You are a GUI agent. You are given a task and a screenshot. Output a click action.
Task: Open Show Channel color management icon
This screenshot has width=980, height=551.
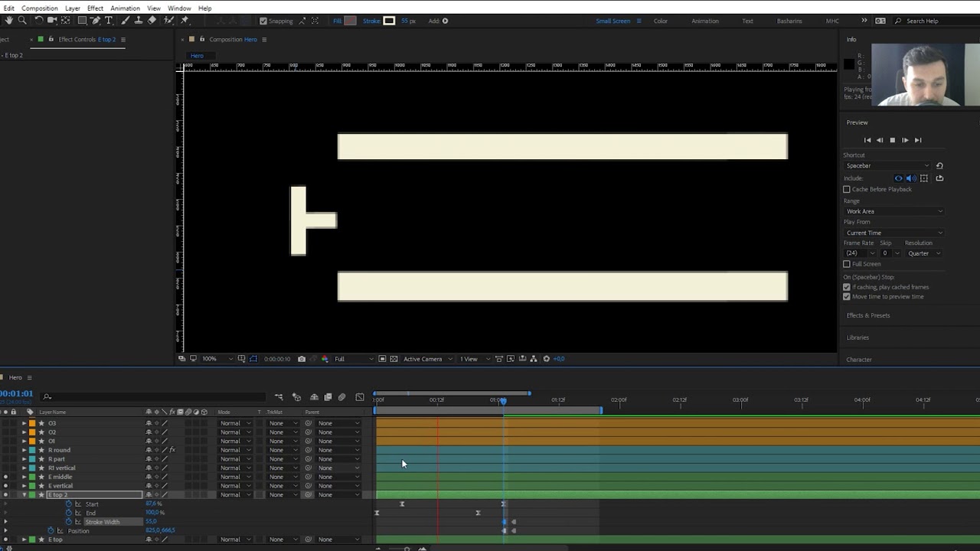coord(325,359)
